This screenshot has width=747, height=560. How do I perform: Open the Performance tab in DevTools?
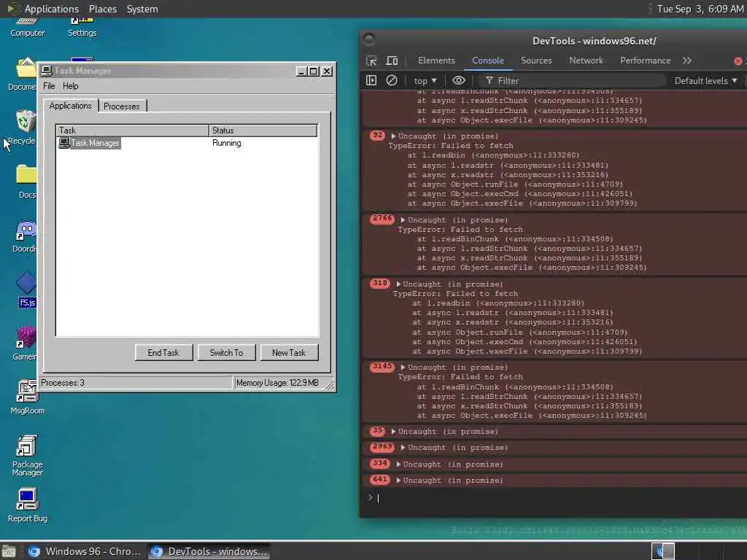point(645,61)
